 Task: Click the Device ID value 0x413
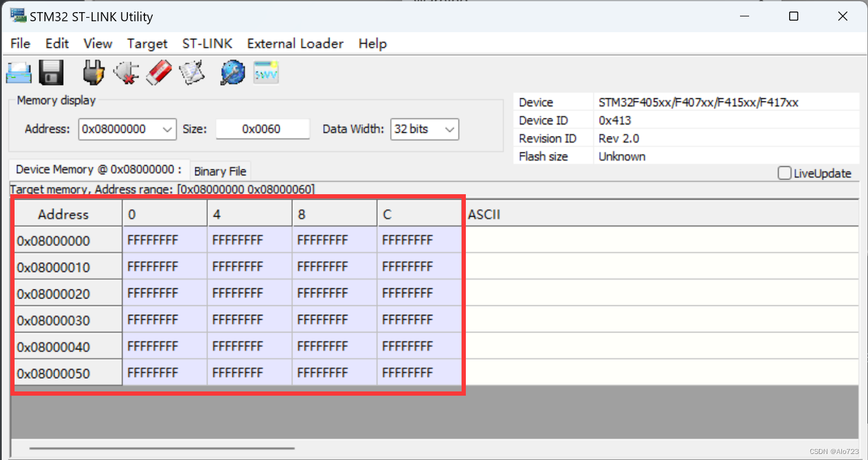coord(614,120)
